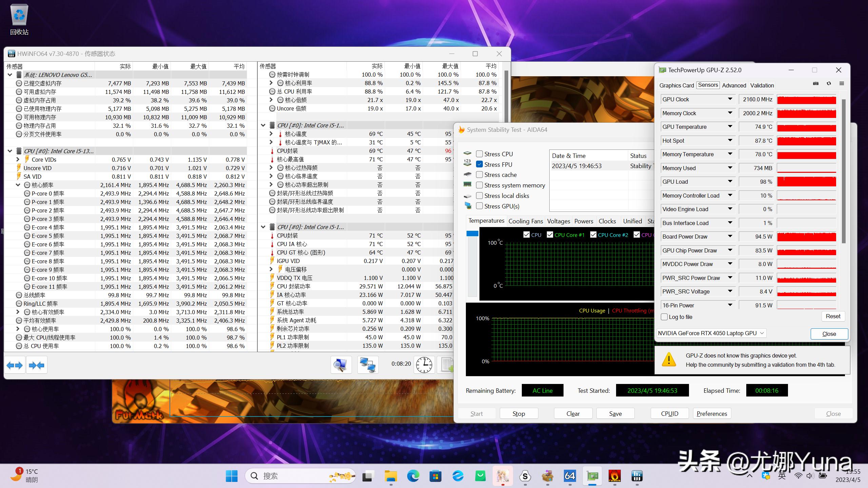The height and width of the screenshot is (488, 868).
Task: Open FurMark icon in taskbar
Action: [614, 476]
